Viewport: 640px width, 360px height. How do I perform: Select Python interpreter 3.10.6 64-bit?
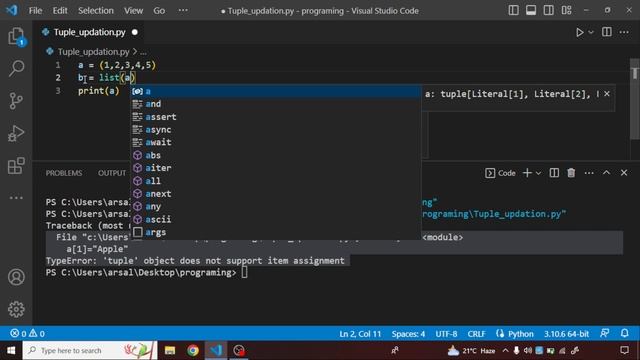566,334
